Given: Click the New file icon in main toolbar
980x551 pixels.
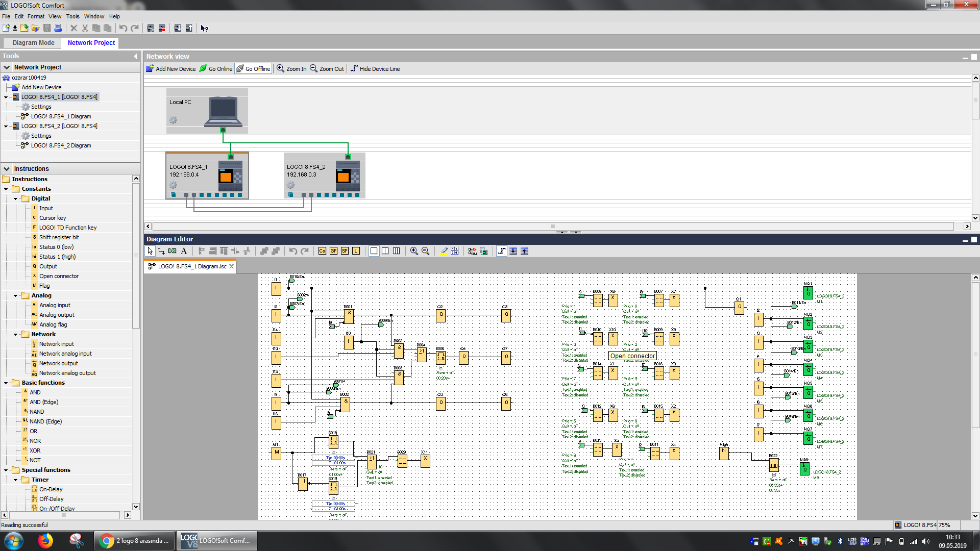Looking at the screenshot, I should click(x=6, y=28).
